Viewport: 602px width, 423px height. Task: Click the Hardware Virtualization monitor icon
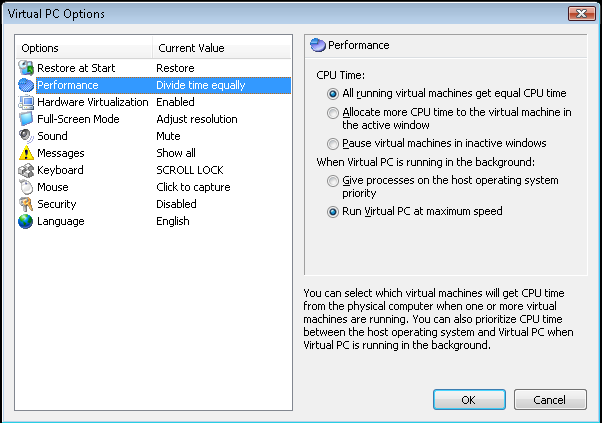point(26,102)
